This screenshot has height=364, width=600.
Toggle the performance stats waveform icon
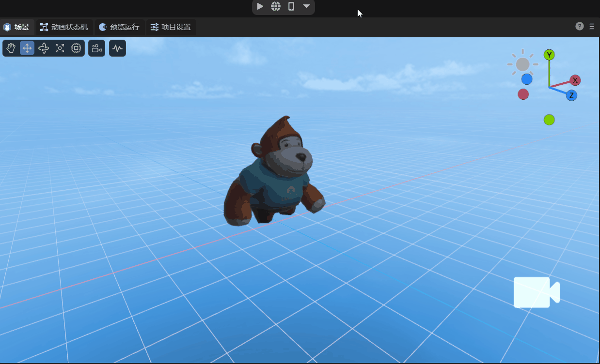(117, 48)
